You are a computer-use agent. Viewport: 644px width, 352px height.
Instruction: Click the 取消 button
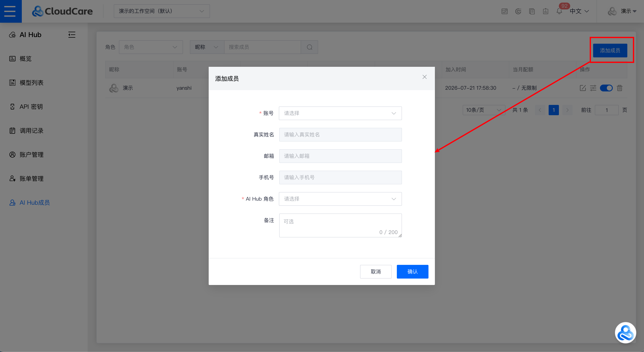click(x=376, y=272)
